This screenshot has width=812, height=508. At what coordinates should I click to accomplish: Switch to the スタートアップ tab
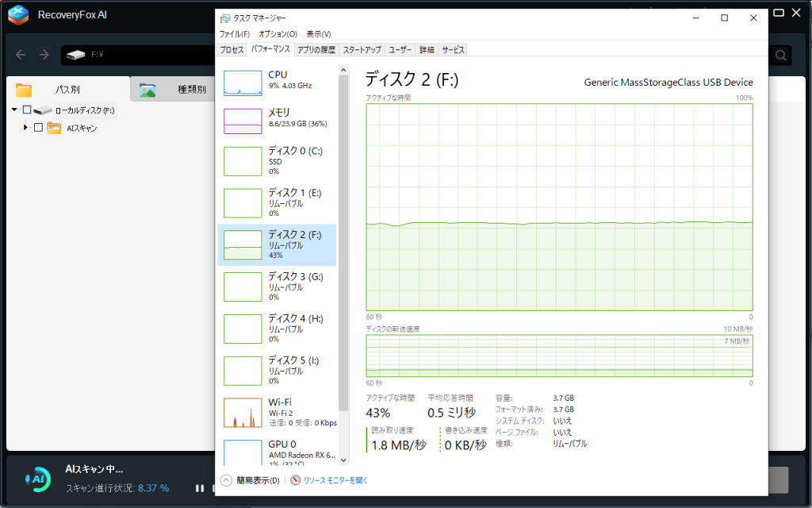pyautogui.click(x=362, y=49)
